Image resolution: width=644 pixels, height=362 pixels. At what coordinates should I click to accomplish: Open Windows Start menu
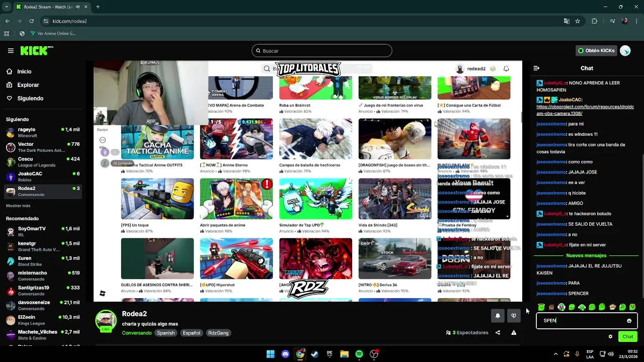[270, 354]
